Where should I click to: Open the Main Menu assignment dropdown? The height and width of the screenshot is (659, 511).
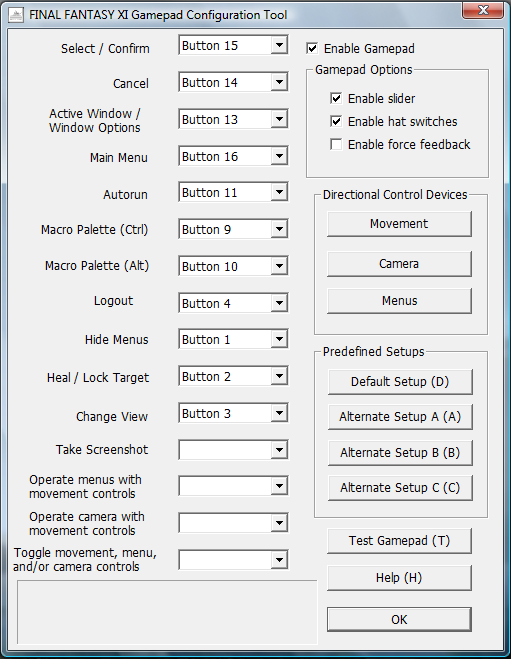pyautogui.click(x=279, y=156)
